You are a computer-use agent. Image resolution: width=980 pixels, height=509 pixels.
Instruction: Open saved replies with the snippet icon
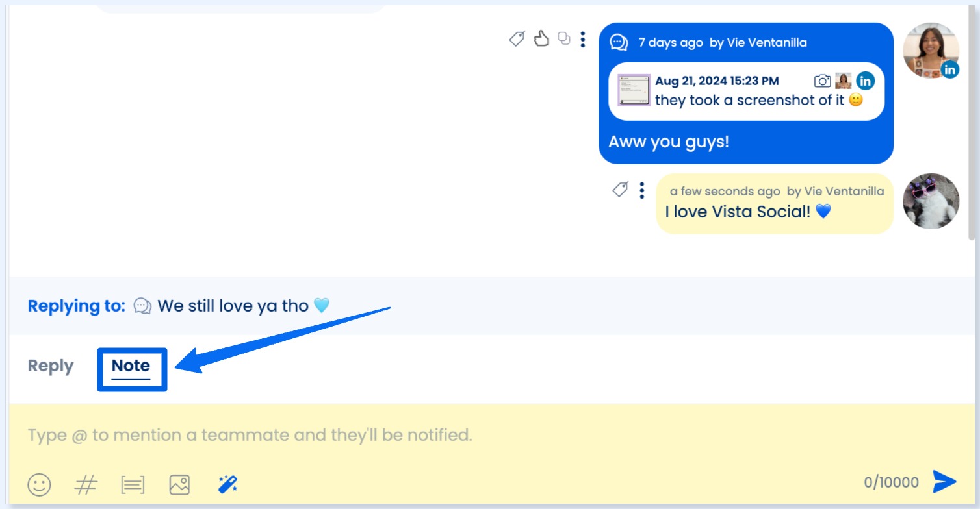point(133,484)
